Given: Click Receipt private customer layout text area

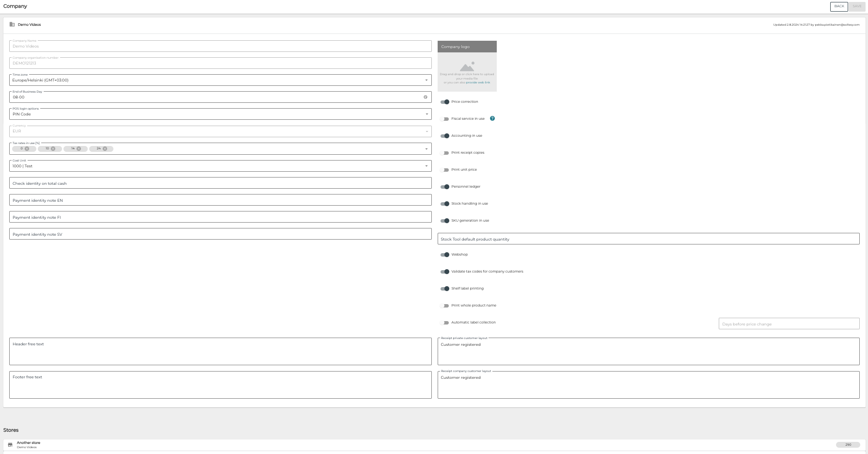Looking at the screenshot, I should 648,351.
